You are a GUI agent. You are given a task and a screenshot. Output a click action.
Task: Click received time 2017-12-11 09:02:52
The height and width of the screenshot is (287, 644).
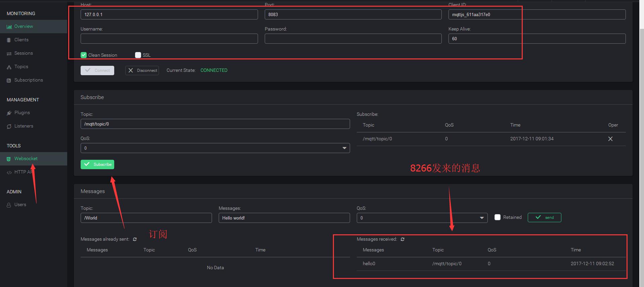[592, 264]
